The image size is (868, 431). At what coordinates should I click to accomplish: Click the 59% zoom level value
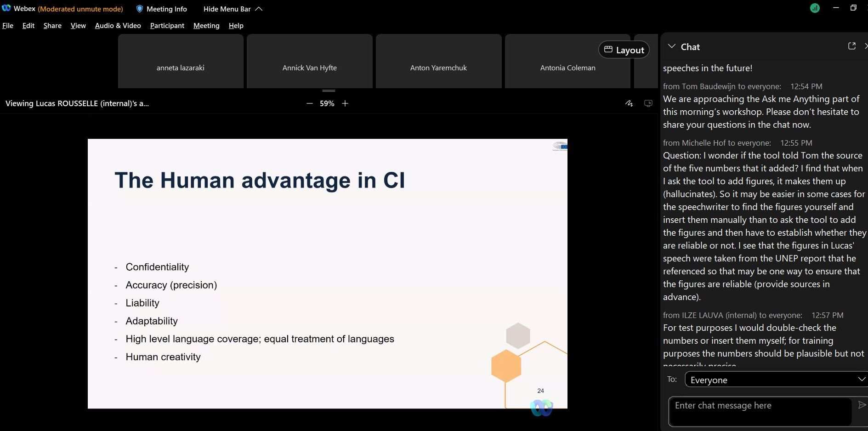[327, 104]
